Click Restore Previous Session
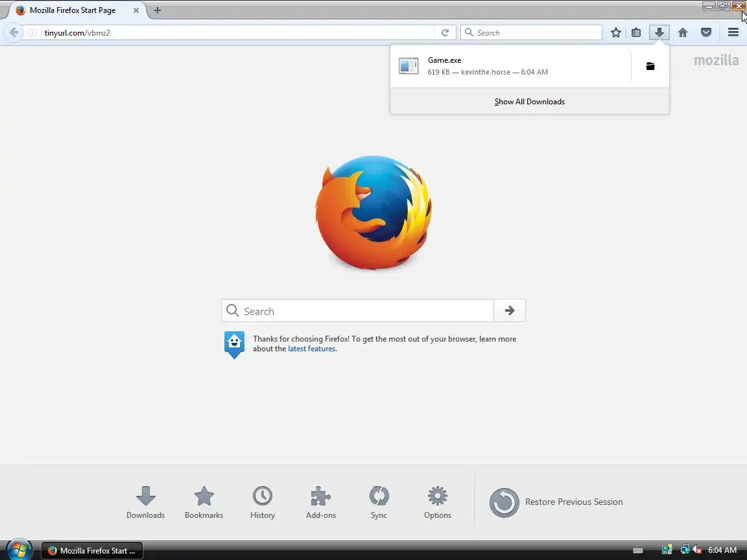 [556, 502]
